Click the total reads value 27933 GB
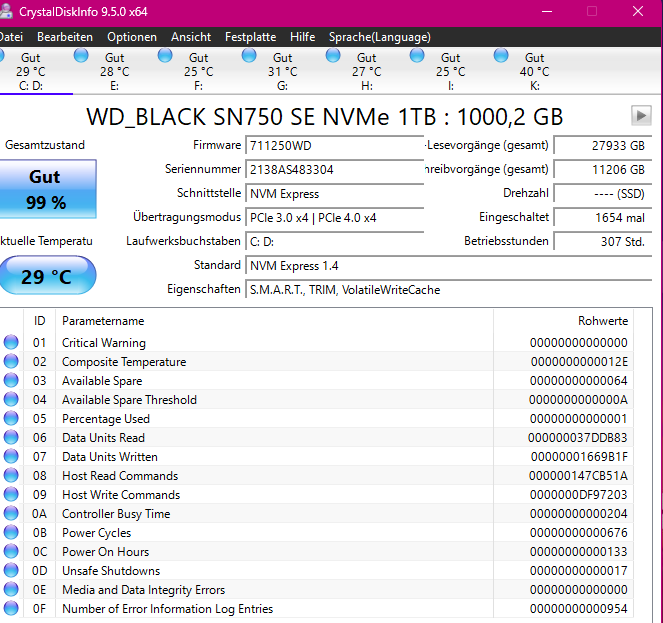 point(603,145)
